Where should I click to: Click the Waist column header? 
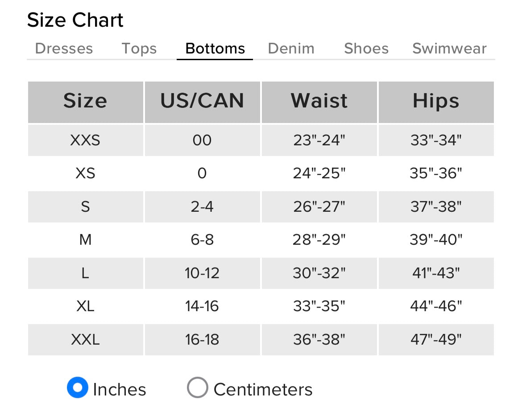pyautogui.click(x=319, y=101)
